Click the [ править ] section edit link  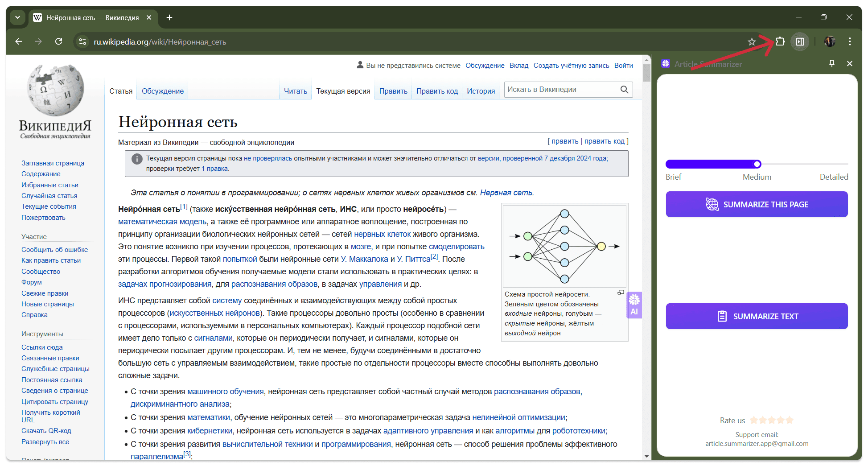tap(565, 141)
